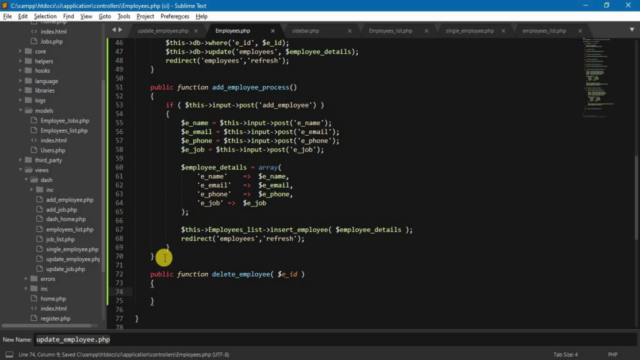Open the Find menu
The height and width of the screenshot is (360, 640).
pyautogui.click(x=68, y=16)
